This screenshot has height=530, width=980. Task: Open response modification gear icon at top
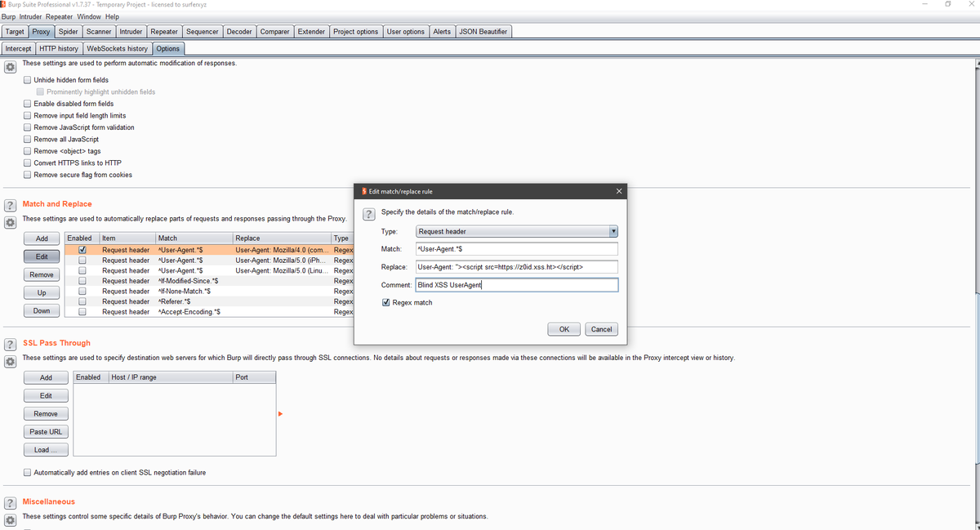click(x=11, y=66)
